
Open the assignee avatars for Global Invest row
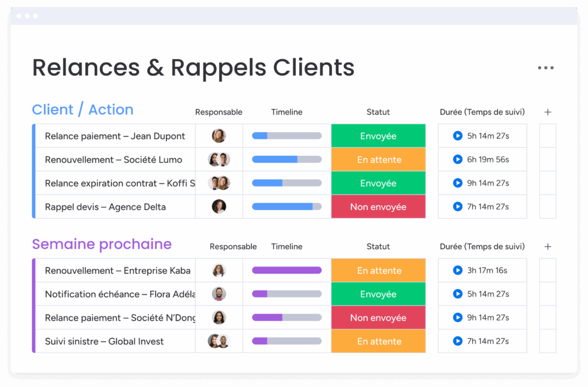219,341
